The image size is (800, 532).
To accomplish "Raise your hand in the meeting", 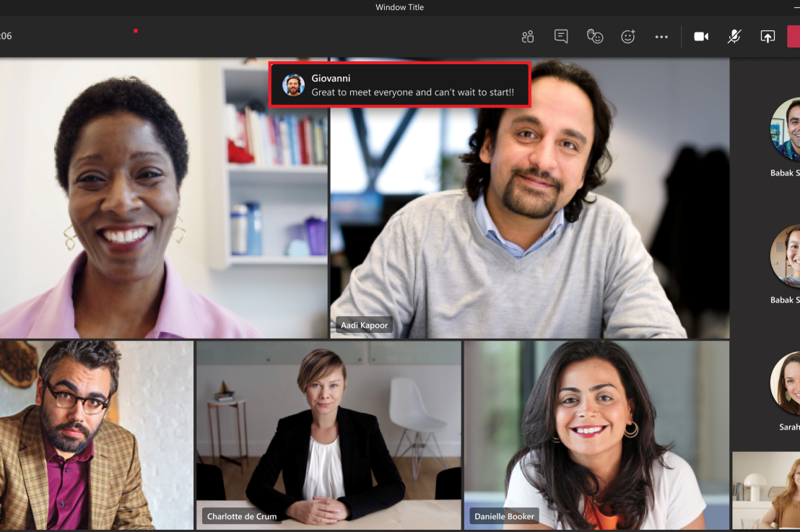I will pyautogui.click(x=595, y=36).
